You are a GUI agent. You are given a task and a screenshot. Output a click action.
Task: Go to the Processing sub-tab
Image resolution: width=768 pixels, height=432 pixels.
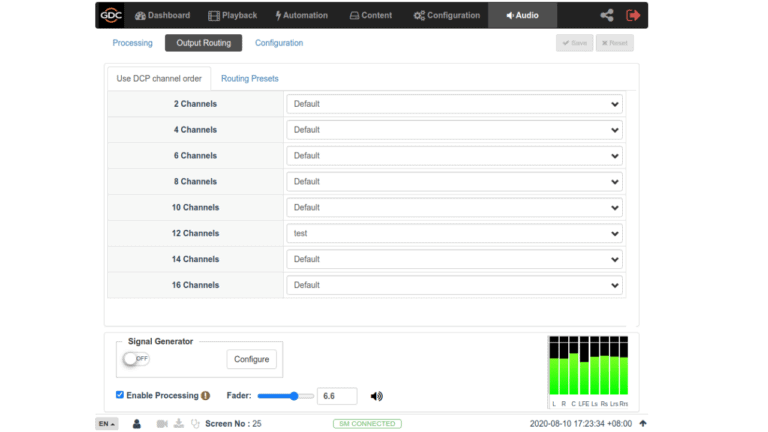(132, 43)
